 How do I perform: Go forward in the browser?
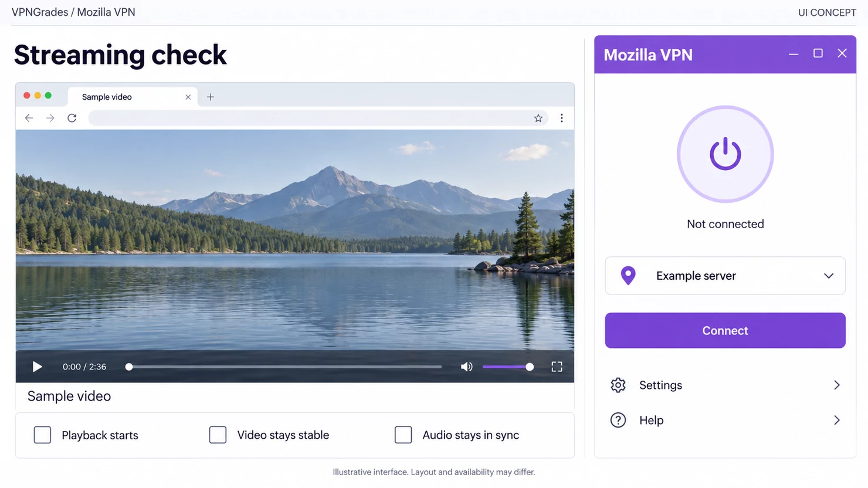[50, 118]
